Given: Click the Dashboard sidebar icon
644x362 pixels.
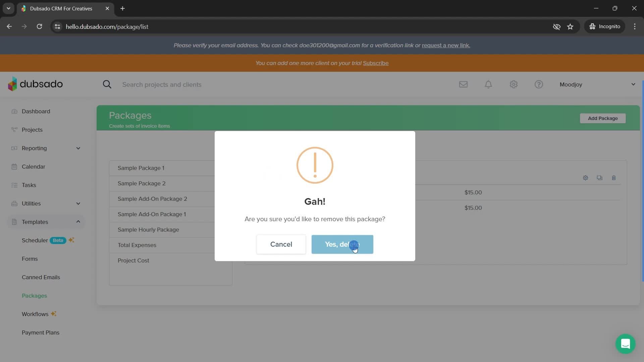Looking at the screenshot, I should [x=14, y=111].
